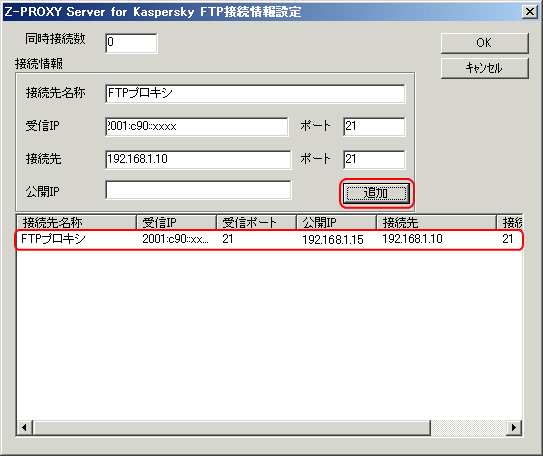Select the FTPプロキシ list row
The height and width of the screenshot is (456, 543).
tap(269, 239)
